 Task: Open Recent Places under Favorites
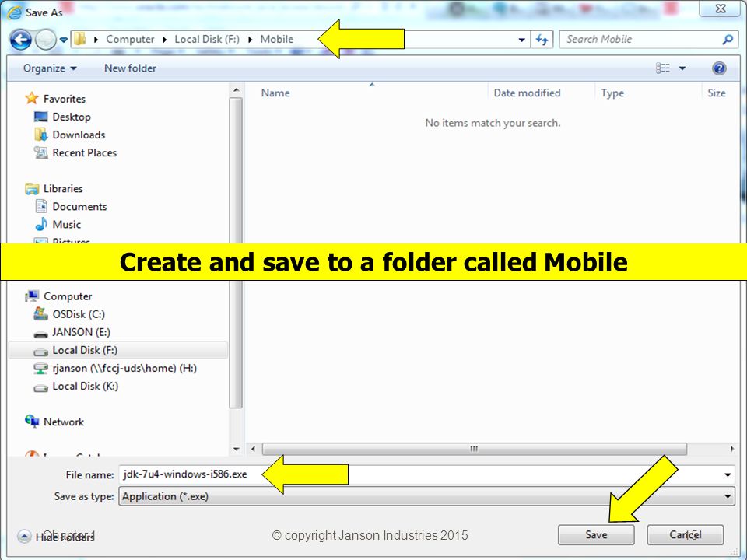(84, 153)
